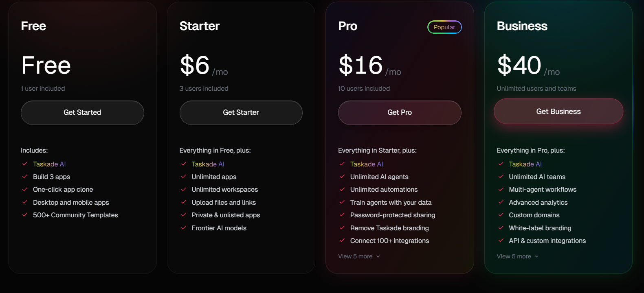Open Taskade AI link in Business plan

coord(525,164)
